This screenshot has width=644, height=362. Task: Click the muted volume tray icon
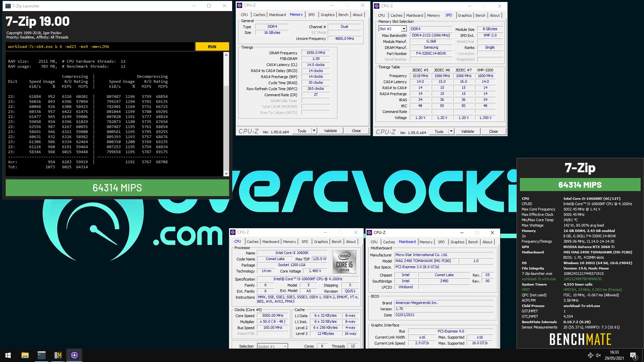pyautogui.click(x=598, y=355)
